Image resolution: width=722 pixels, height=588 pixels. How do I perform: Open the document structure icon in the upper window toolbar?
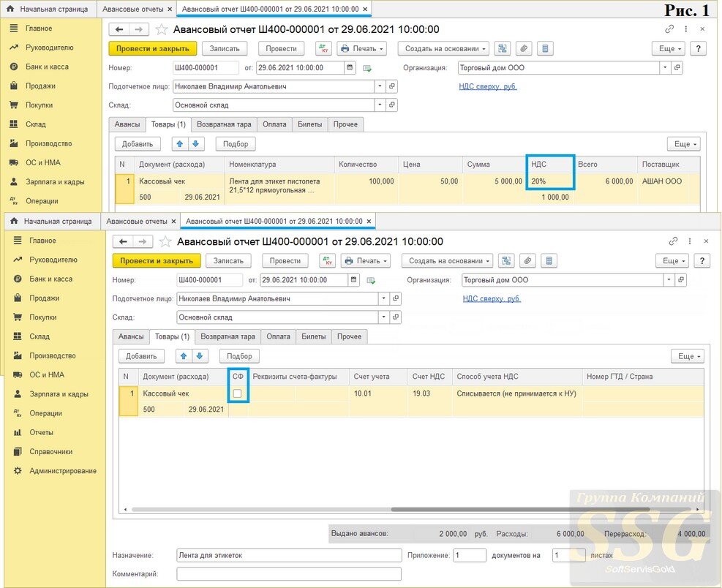click(x=503, y=48)
